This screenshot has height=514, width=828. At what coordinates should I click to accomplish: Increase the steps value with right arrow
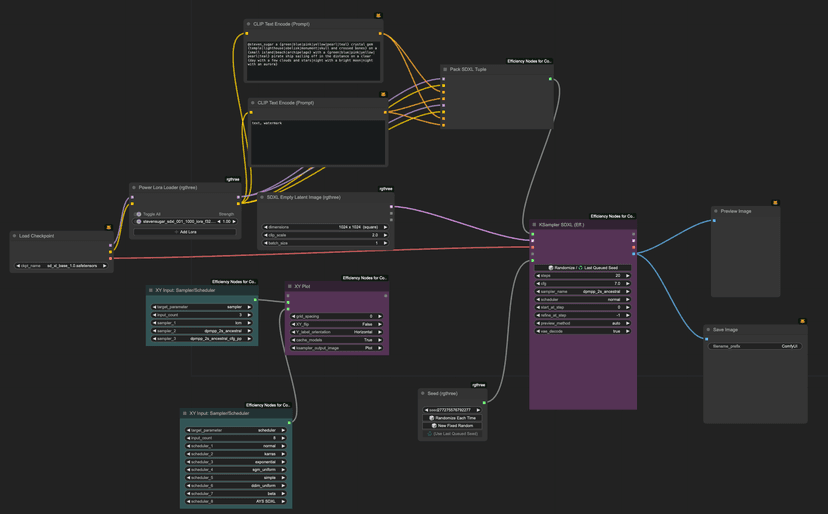pyautogui.click(x=628, y=276)
